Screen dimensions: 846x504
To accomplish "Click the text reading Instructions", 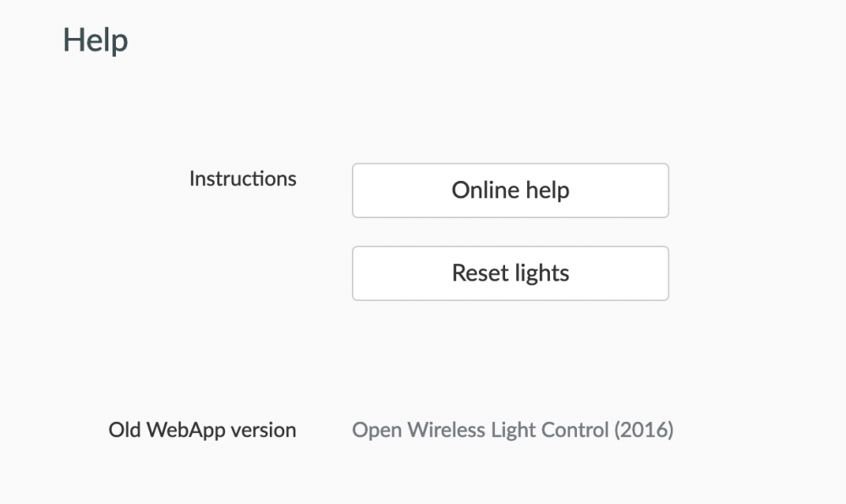I will tap(243, 178).
